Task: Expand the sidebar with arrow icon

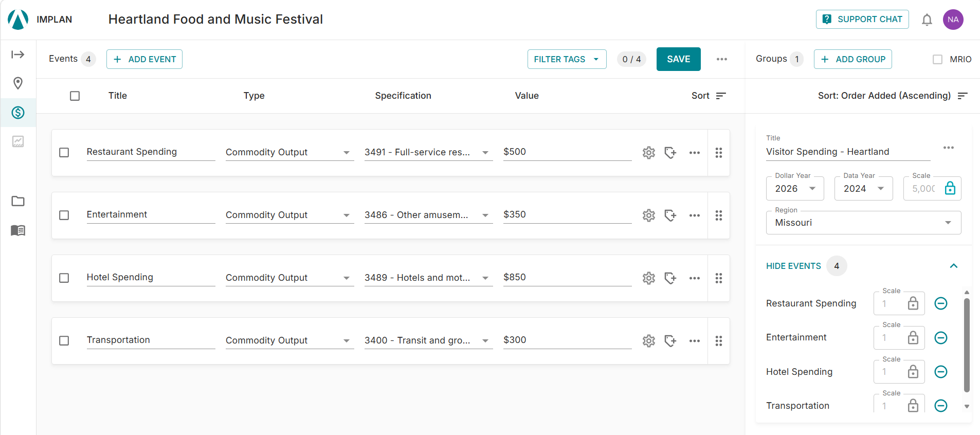Action: tap(18, 55)
